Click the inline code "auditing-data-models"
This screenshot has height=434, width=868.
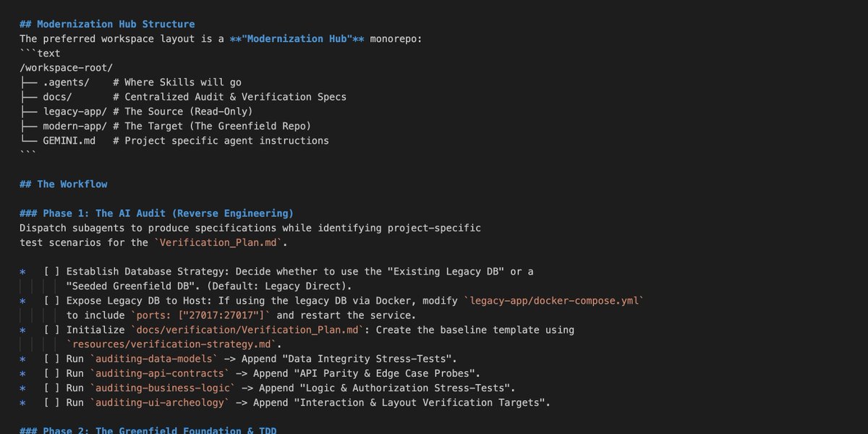(154, 359)
